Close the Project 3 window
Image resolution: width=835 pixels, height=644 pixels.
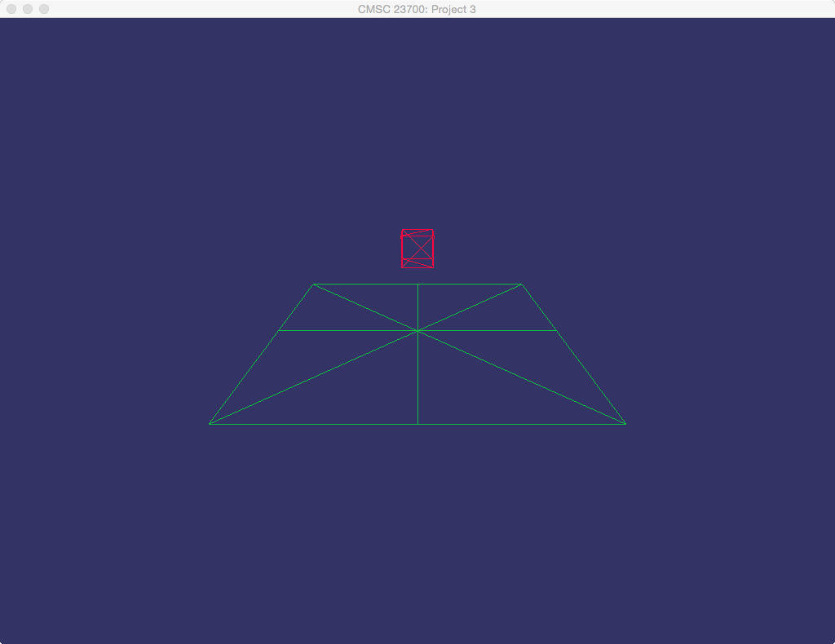(11, 9)
